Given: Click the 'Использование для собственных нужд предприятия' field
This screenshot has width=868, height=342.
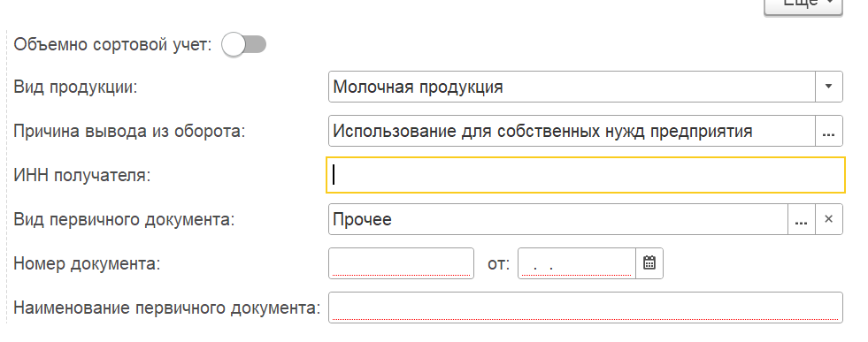Looking at the screenshot, I should (572, 131).
